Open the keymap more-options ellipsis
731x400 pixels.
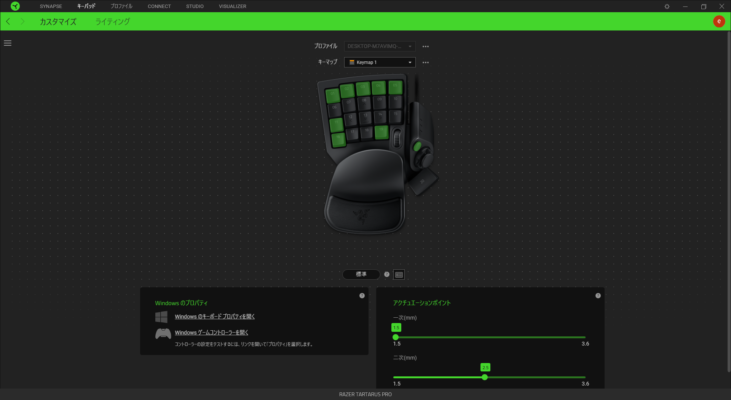click(426, 62)
